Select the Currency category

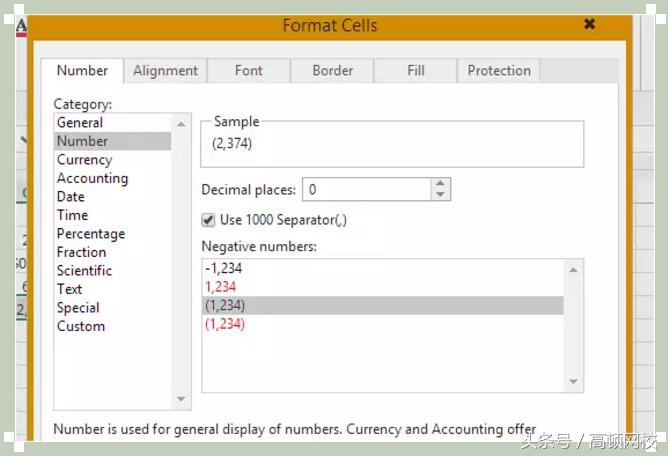click(x=84, y=160)
